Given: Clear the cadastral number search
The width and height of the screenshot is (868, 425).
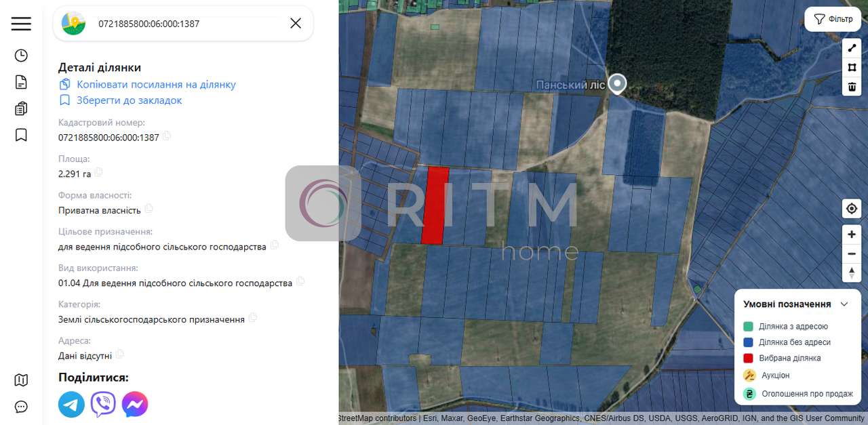Looking at the screenshot, I should click(296, 24).
